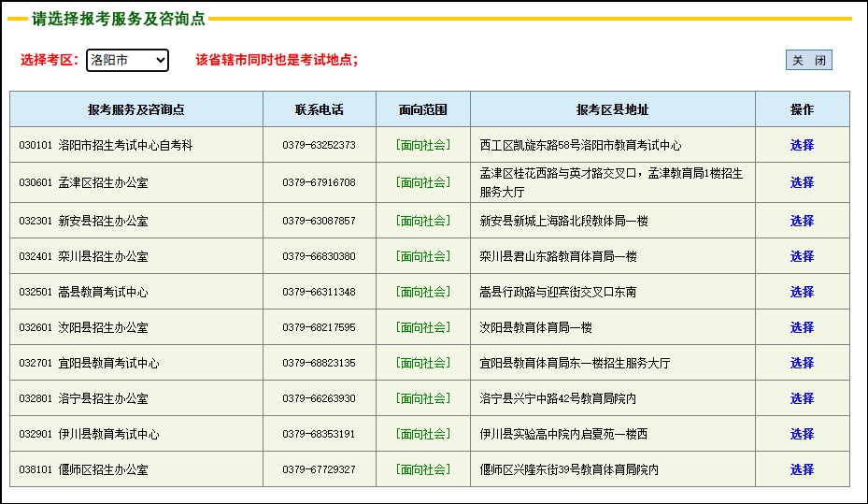This screenshot has height=504, width=868.
Task: Click the 面向范围 column header
Action: (x=422, y=109)
